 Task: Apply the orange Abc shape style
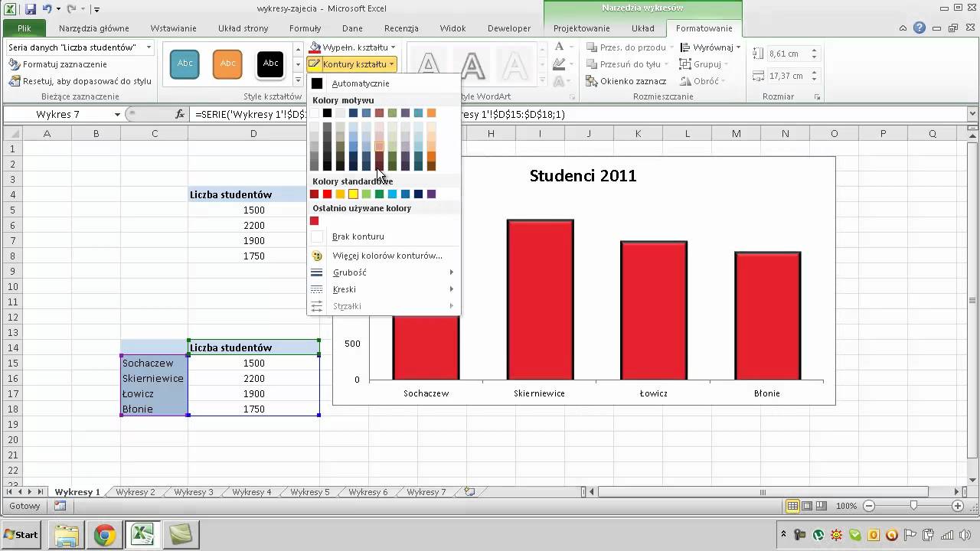click(x=228, y=64)
